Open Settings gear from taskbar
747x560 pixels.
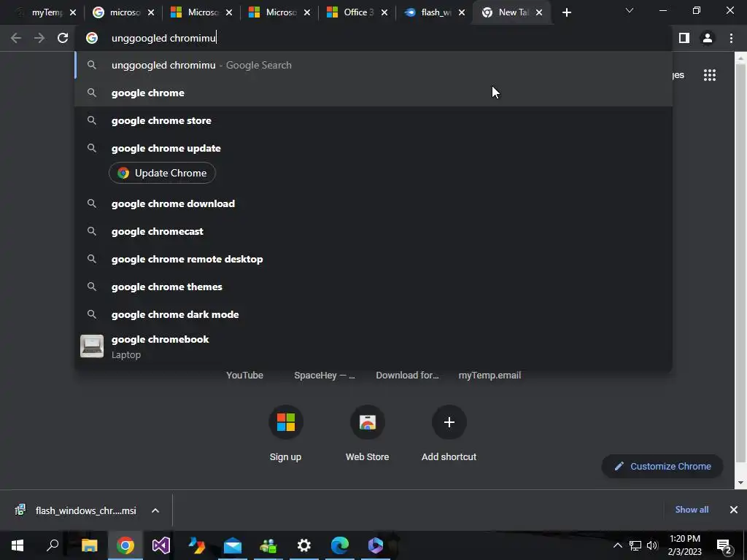pos(304,545)
